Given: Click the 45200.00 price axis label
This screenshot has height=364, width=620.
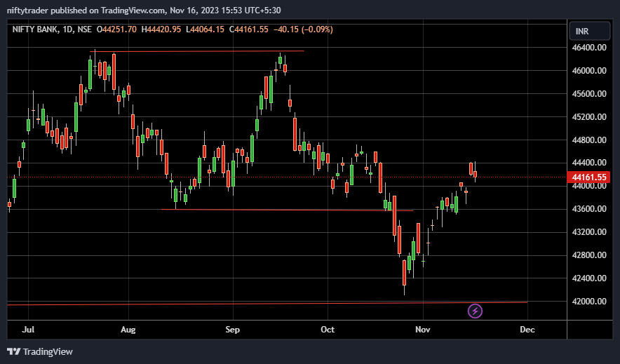Looking at the screenshot, I should [x=588, y=116].
